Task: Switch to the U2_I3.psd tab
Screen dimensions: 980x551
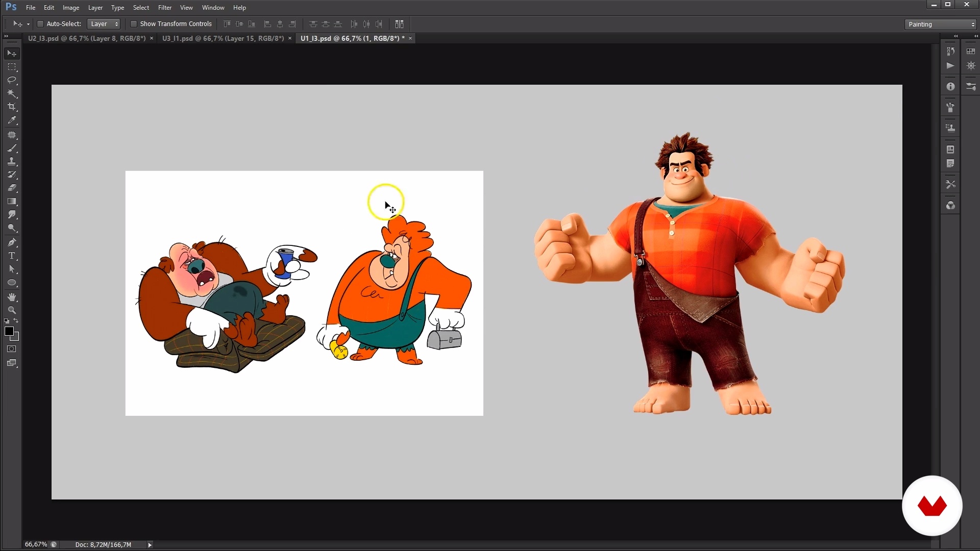Action: pyautogui.click(x=87, y=38)
